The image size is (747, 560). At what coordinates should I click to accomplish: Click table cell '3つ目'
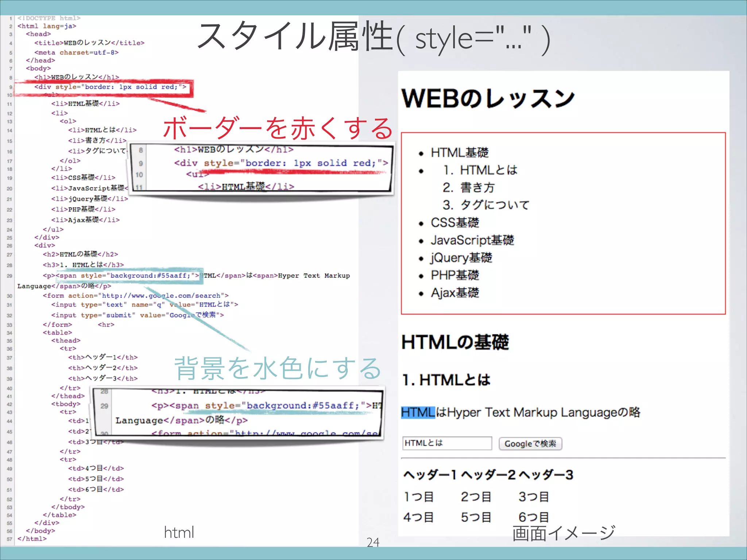pyautogui.click(x=534, y=497)
